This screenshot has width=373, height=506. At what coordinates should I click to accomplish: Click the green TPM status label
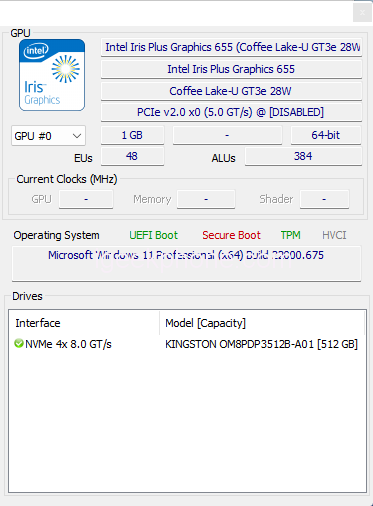coord(290,235)
